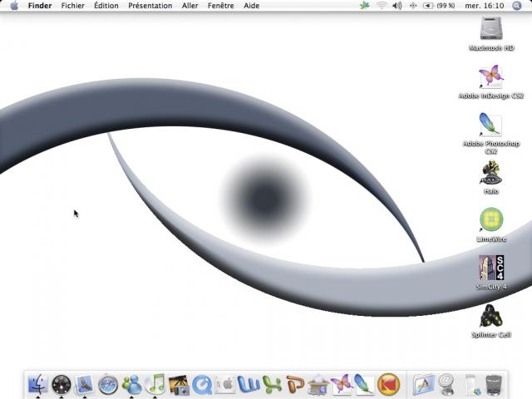Open the Aller menu
Screen dimensions: 532x399
(190, 6)
